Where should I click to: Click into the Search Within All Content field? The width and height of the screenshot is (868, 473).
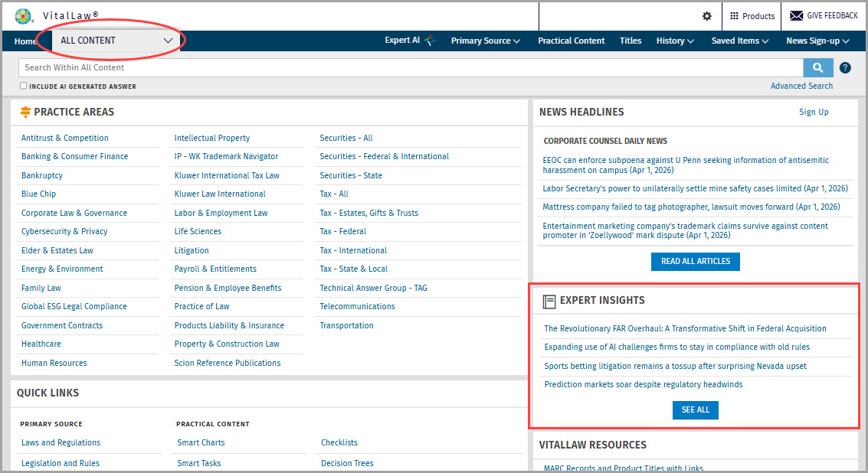click(411, 67)
